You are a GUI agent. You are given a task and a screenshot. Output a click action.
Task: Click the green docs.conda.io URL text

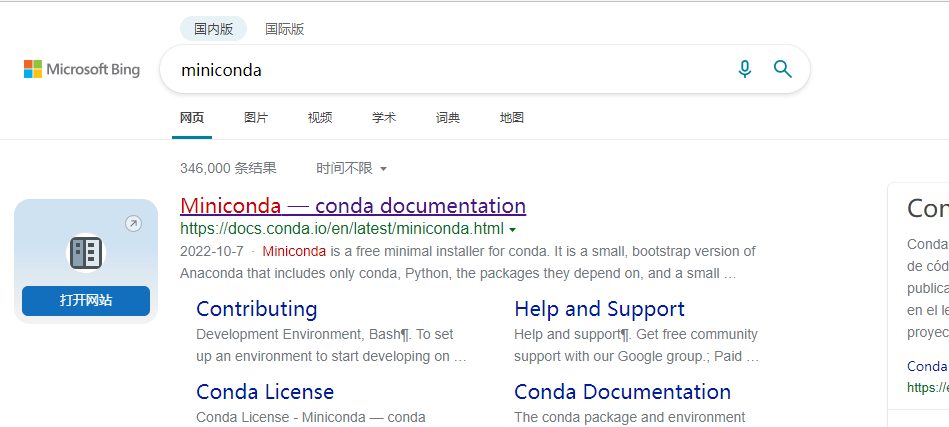342,229
